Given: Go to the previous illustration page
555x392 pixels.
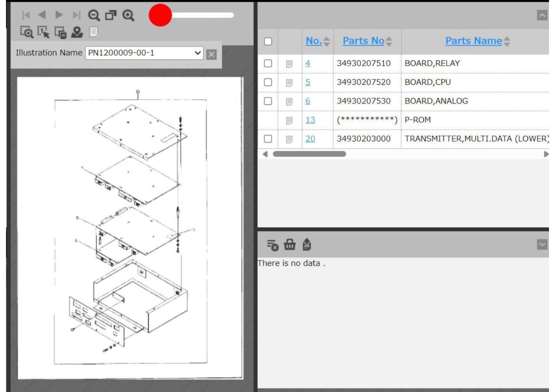Looking at the screenshot, I should 42,15.
